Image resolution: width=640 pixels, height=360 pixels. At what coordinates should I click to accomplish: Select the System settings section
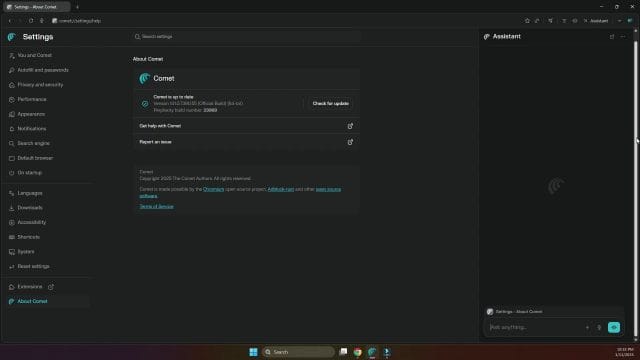pyautogui.click(x=26, y=252)
